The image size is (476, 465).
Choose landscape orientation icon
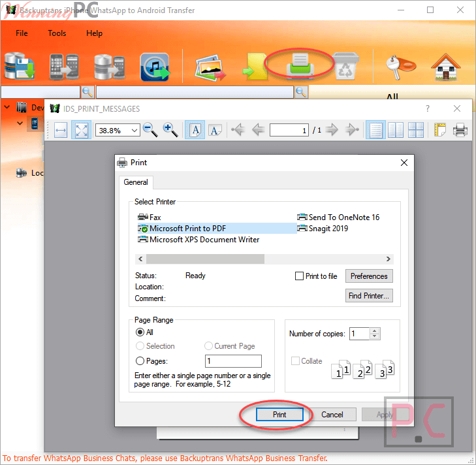(x=215, y=130)
